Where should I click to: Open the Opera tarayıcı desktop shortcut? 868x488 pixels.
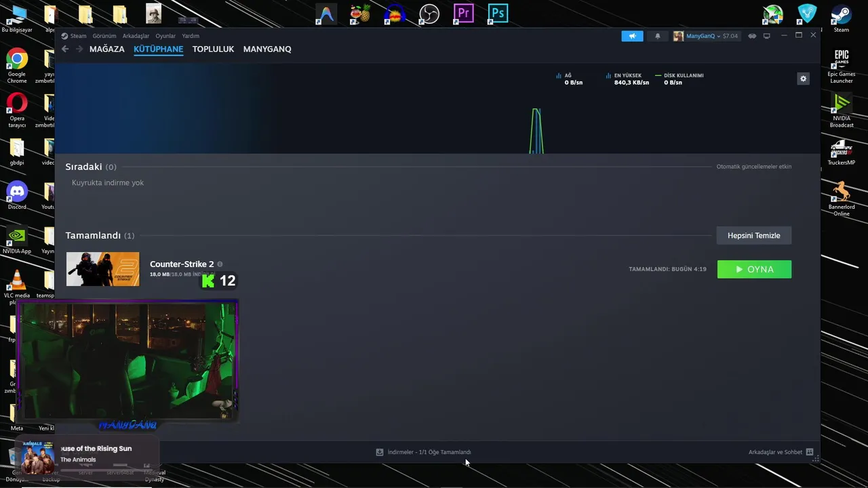pyautogui.click(x=17, y=110)
